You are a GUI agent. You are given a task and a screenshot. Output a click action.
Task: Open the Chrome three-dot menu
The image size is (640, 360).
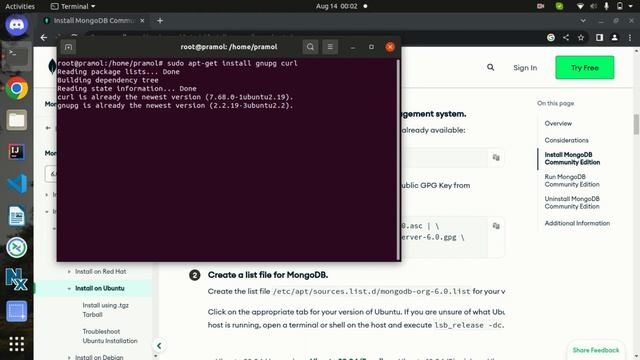pos(630,38)
